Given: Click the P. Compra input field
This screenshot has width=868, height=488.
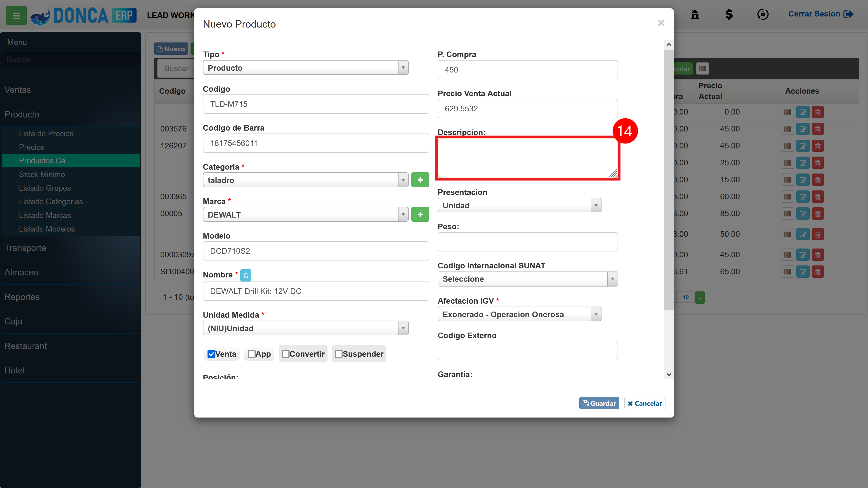Looking at the screenshot, I should 527,70.
